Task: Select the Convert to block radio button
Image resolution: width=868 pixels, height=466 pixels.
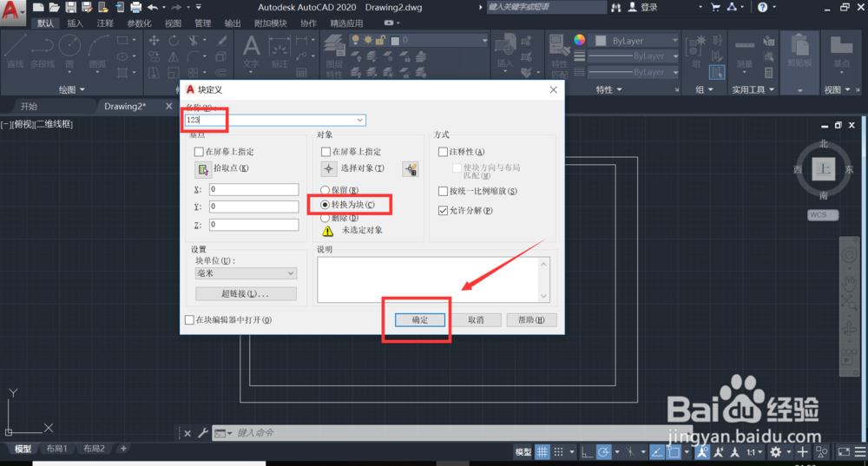Action: click(325, 205)
